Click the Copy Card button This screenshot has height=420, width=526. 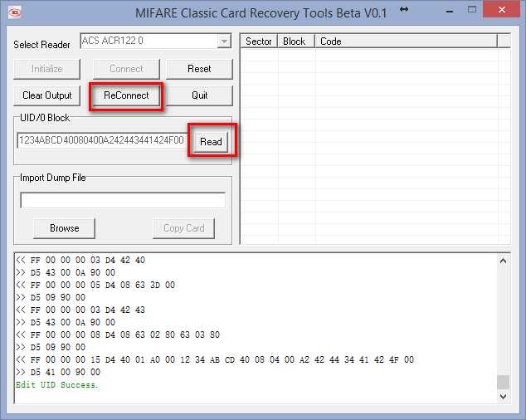(x=184, y=228)
